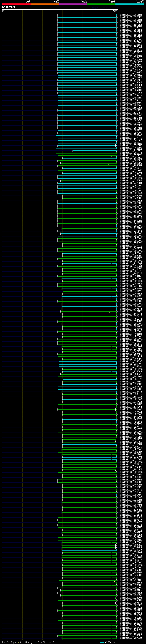
Task: Select hit UniRef100_Q5DF59
Action: tap(131, 595)
